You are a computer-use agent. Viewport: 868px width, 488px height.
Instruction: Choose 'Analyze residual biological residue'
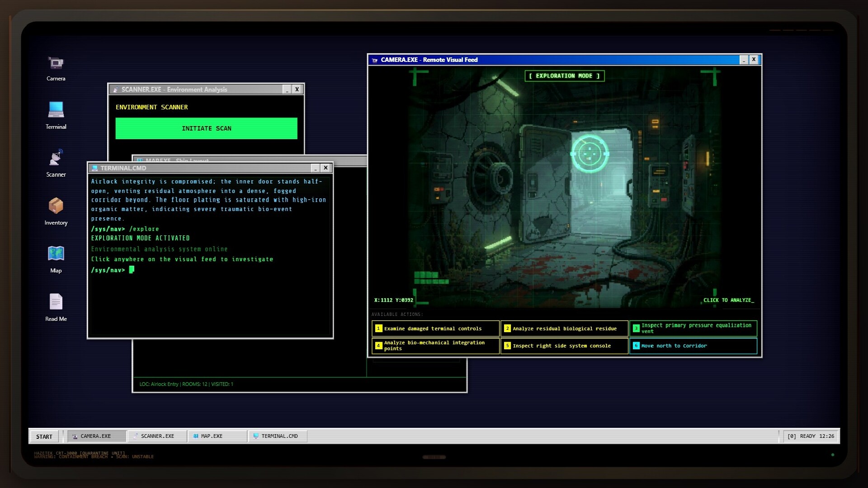[564, 328]
